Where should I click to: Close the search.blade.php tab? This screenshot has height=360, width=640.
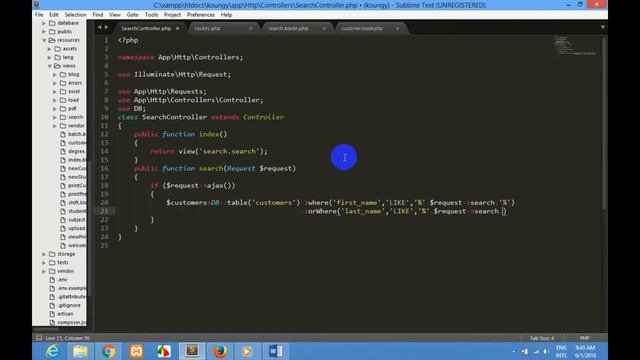coord(324,28)
